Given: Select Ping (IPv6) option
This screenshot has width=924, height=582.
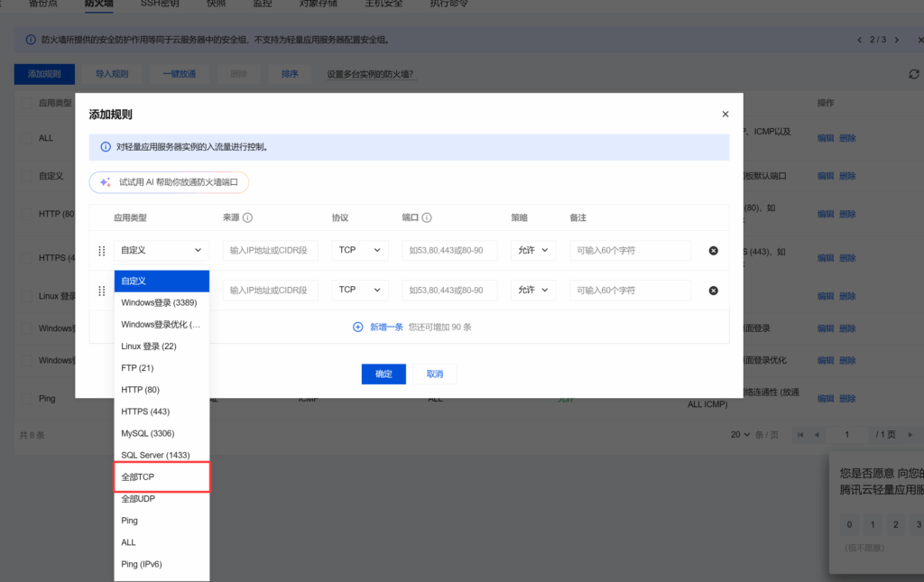Looking at the screenshot, I should pos(162,564).
